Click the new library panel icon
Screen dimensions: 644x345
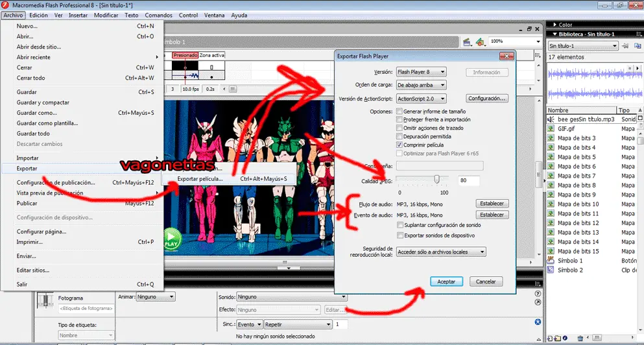coord(638,45)
